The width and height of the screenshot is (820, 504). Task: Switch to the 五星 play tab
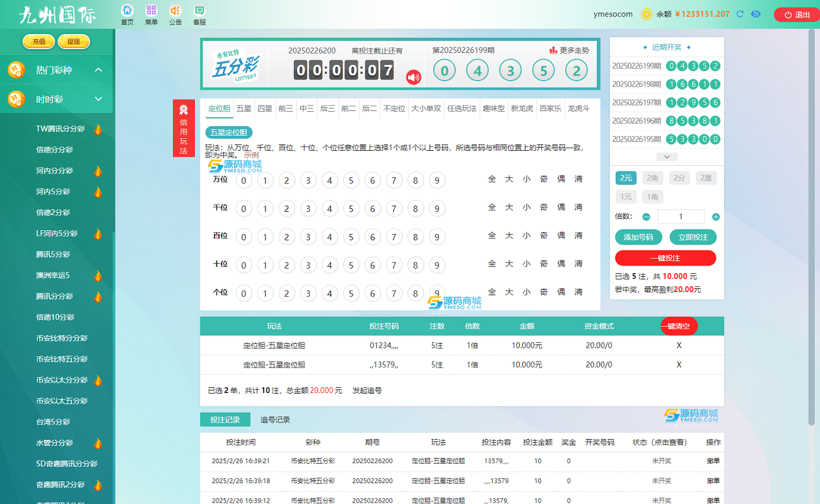(243, 108)
